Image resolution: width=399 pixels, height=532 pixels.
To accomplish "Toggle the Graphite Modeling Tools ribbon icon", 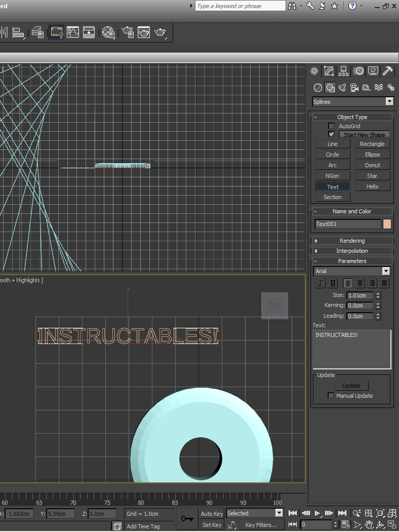I will pyautogui.click(x=56, y=32).
